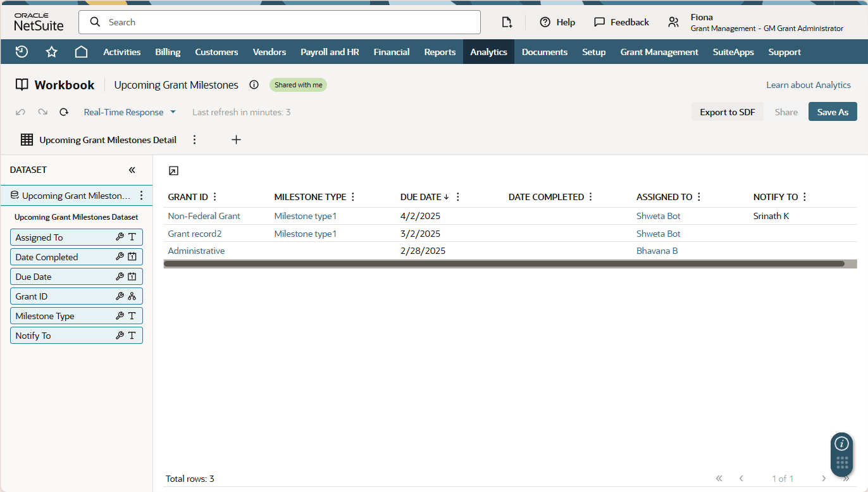Screen dimensions: 868x492
Task: Open the Learn about Analytics link
Action: [x=808, y=84]
